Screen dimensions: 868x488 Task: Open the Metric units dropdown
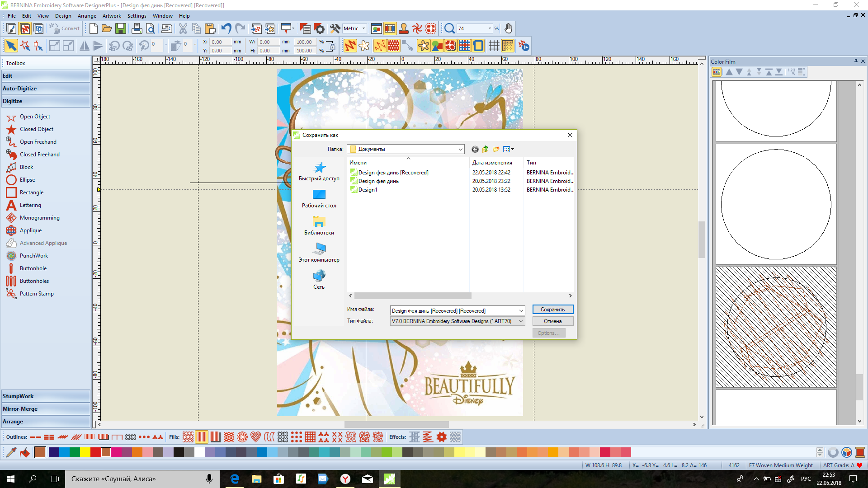pos(363,28)
